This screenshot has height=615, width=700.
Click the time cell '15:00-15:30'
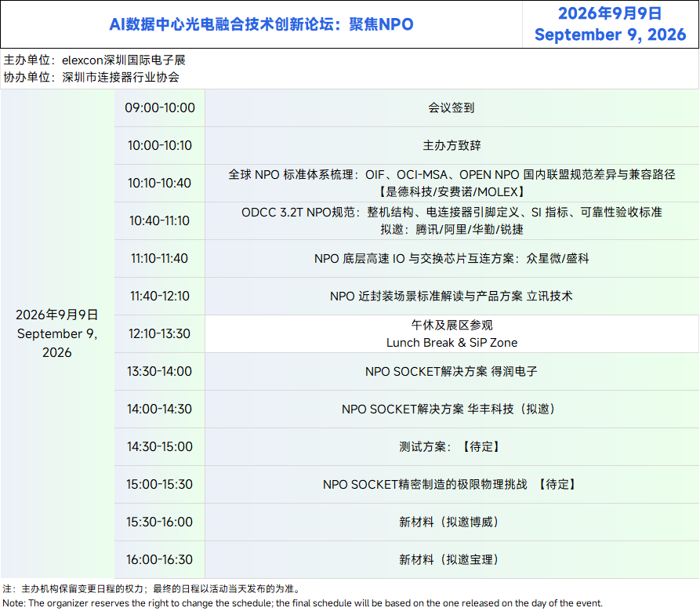tap(160, 484)
